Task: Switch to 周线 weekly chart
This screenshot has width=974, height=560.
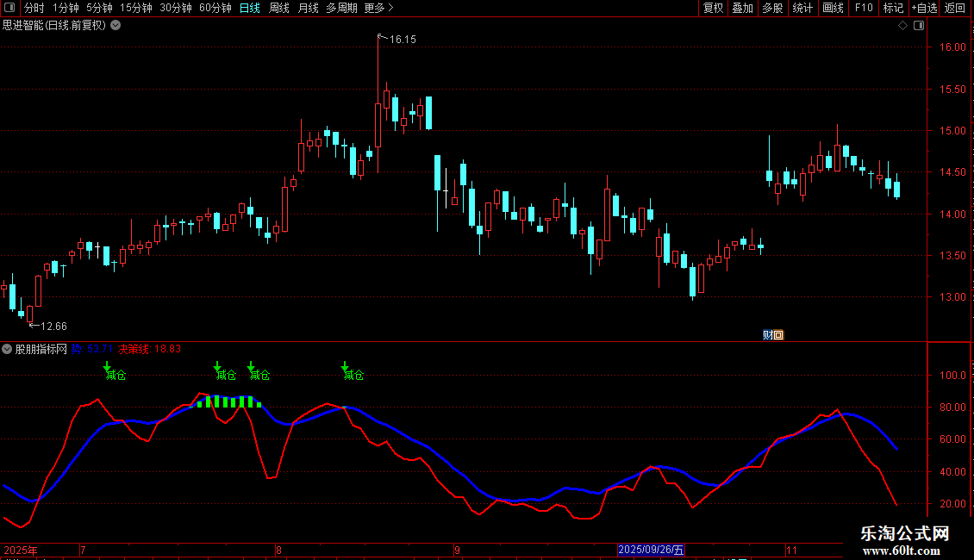Action: tap(279, 8)
